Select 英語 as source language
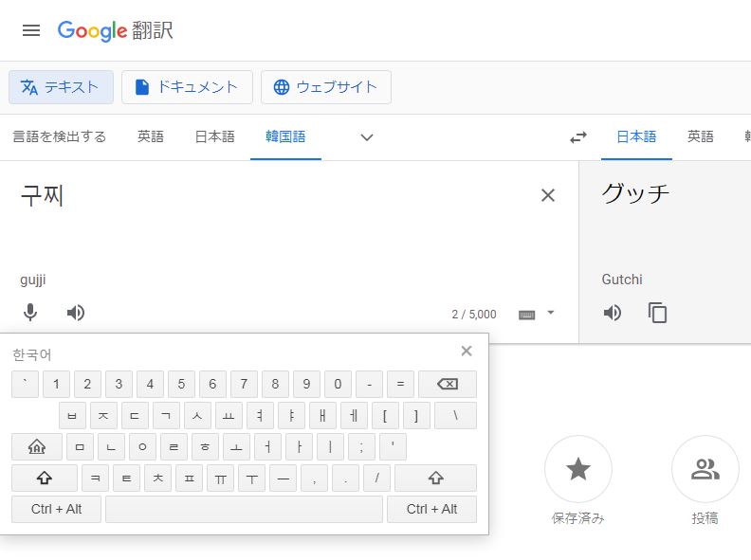Screen dimensions: 751x560 click(x=151, y=136)
